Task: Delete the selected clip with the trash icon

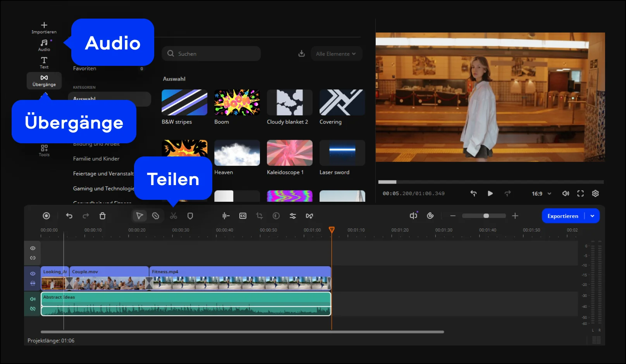Action: (102, 216)
